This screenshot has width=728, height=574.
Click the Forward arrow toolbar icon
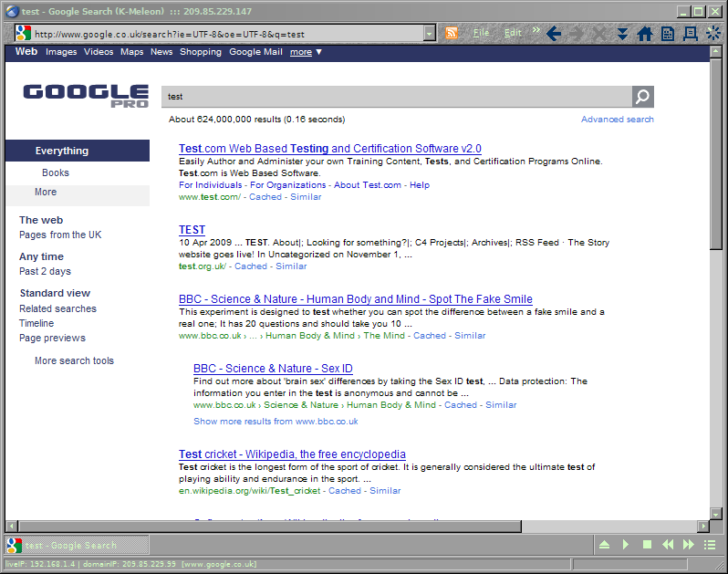click(577, 34)
